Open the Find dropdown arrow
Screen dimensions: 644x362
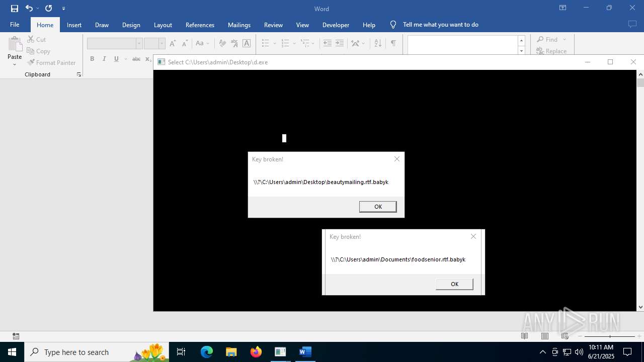click(565, 39)
